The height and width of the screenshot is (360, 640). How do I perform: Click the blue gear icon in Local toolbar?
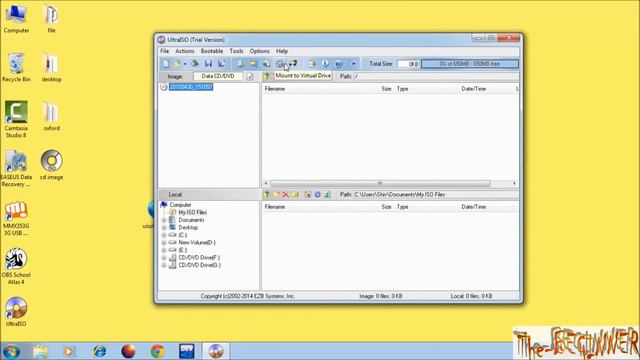[318, 195]
